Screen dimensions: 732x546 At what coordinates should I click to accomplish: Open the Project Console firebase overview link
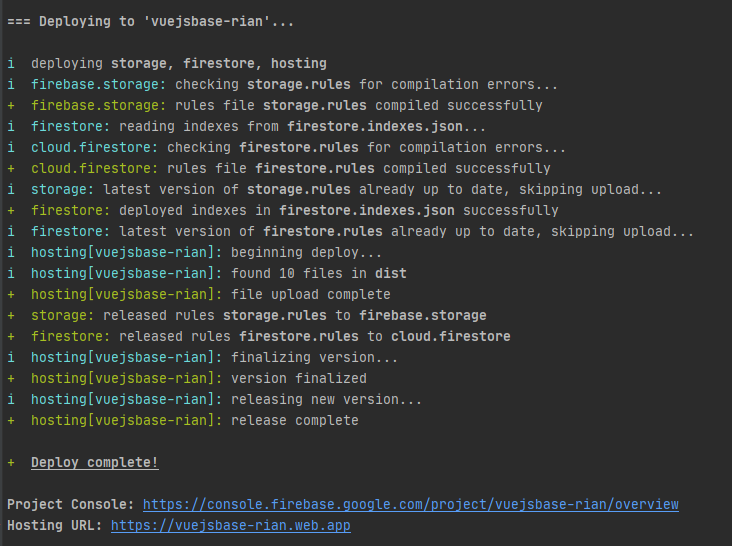click(410, 504)
